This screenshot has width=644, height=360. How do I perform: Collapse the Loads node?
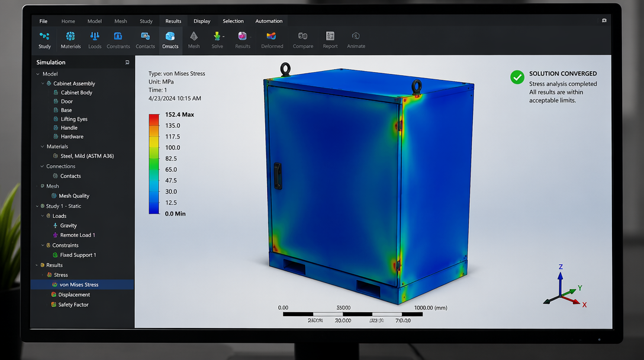(x=42, y=216)
